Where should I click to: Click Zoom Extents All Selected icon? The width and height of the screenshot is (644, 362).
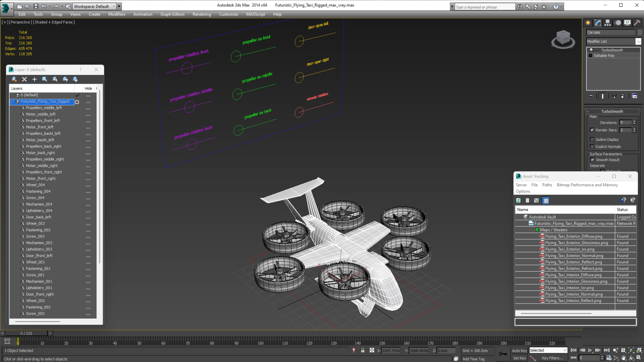(x=639, y=350)
